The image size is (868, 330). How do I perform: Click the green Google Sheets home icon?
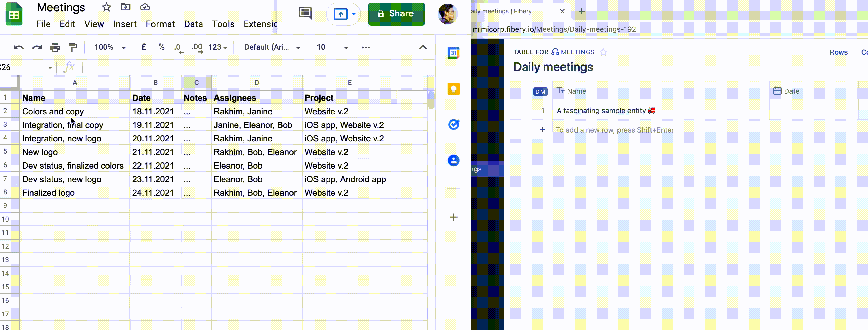(14, 14)
